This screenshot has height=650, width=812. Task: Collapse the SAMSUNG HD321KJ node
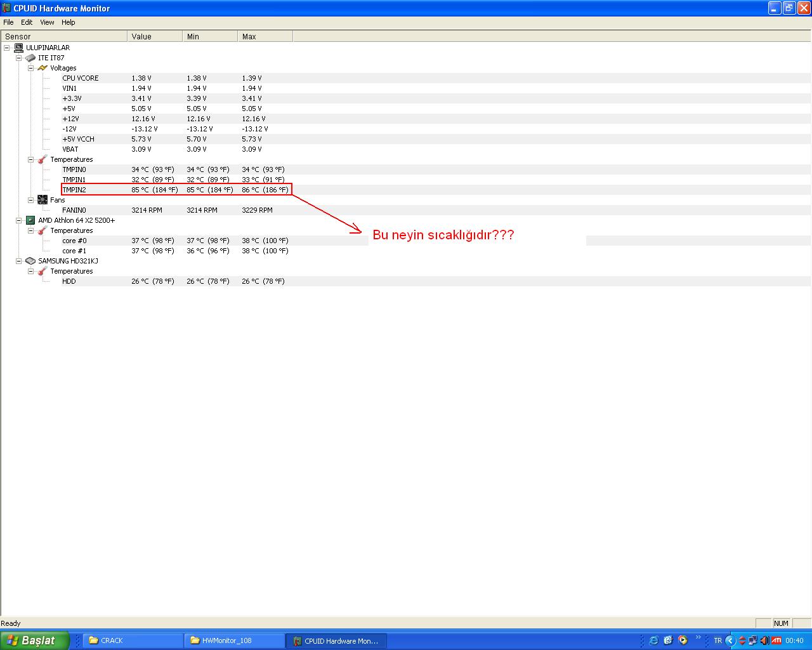(x=19, y=261)
